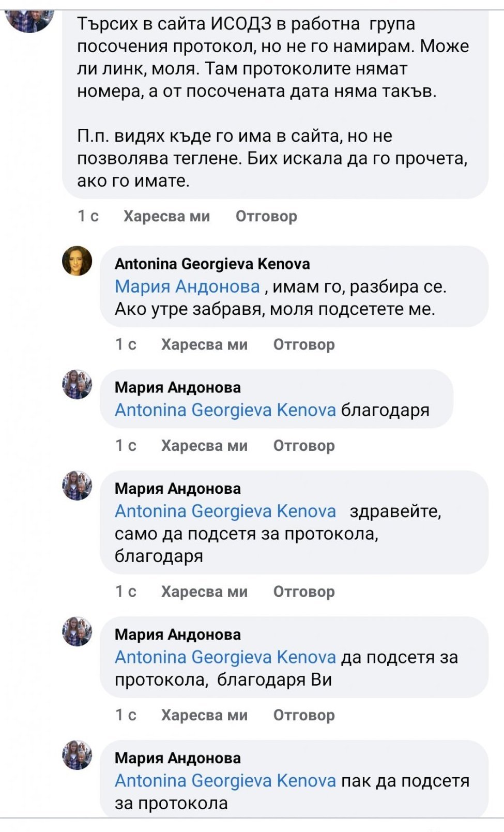This screenshot has width=504, height=832.
Task: Click Мария Андонова's avatar beside the lone 'благодаря' reply
Action: (77, 385)
